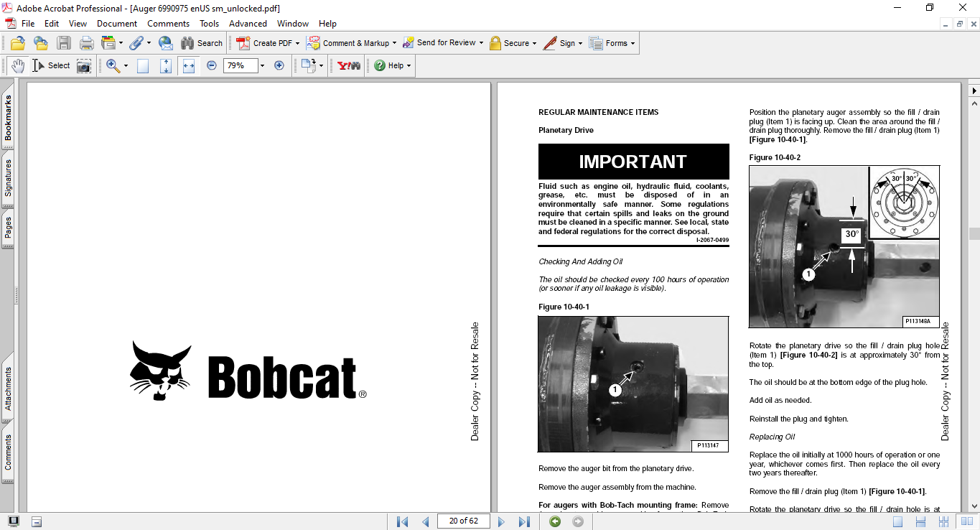This screenshot has height=530, width=980.
Task: Set view to Fit Page
Action: pyautogui.click(x=166, y=65)
